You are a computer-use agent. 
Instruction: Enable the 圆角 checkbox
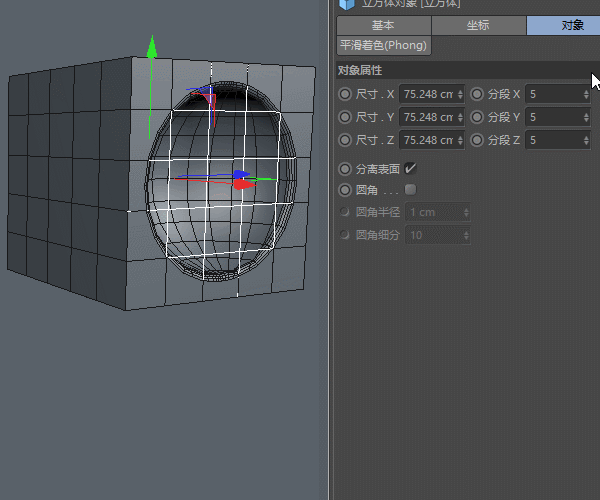coord(410,189)
